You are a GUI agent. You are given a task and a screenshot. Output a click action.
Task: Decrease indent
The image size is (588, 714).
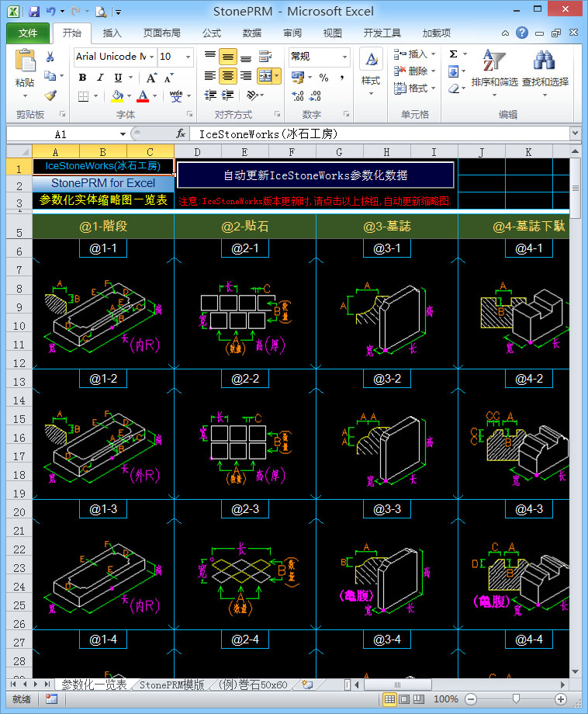click(210, 95)
